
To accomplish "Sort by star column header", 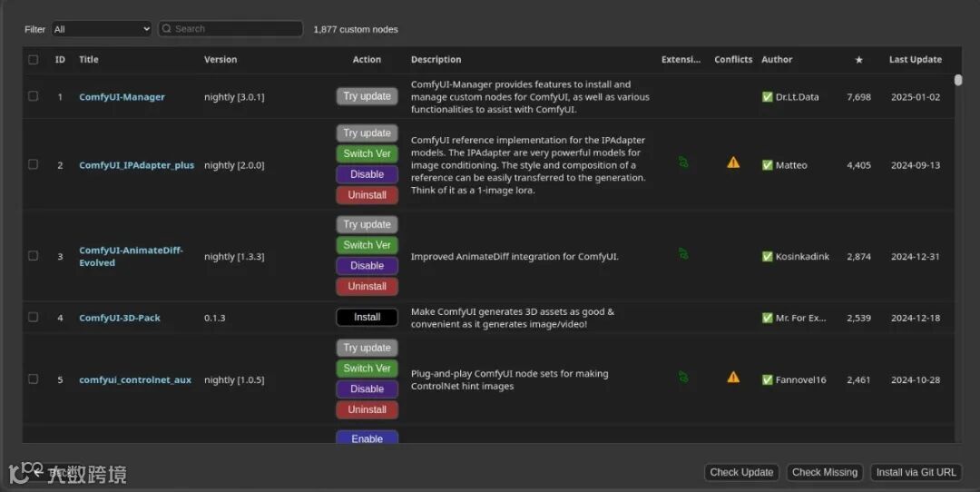I will coord(858,59).
